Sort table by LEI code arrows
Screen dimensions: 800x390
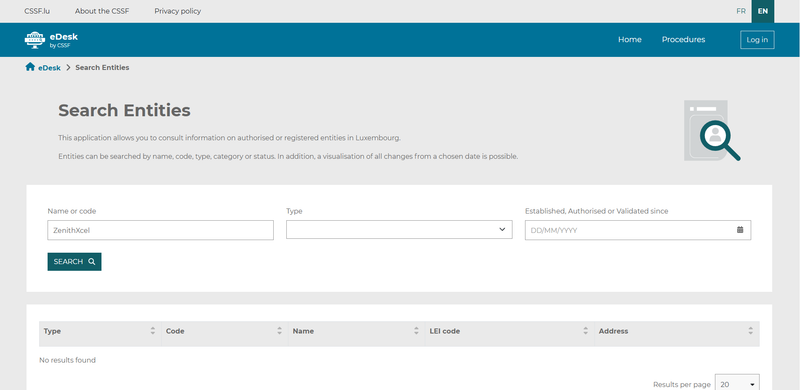[x=585, y=331]
